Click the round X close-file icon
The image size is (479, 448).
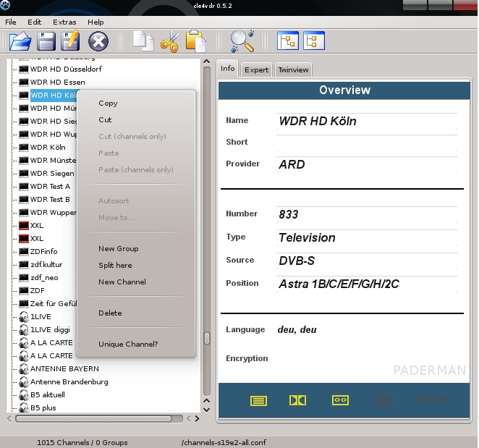click(x=98, y=41)
